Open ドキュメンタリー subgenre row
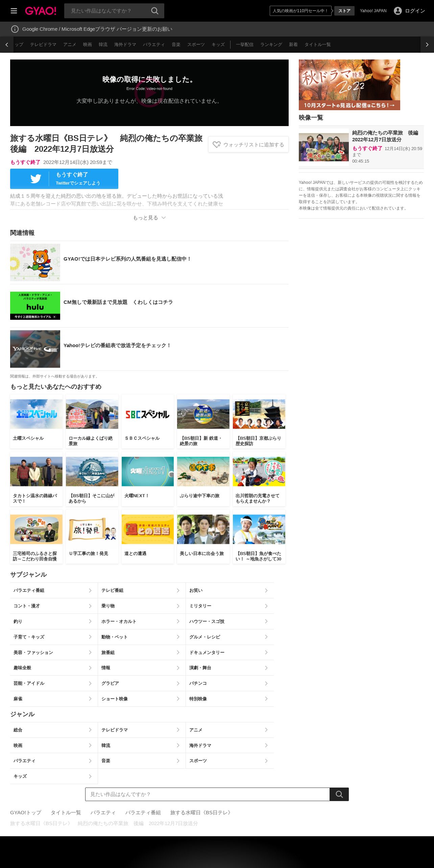 [230, 653]
